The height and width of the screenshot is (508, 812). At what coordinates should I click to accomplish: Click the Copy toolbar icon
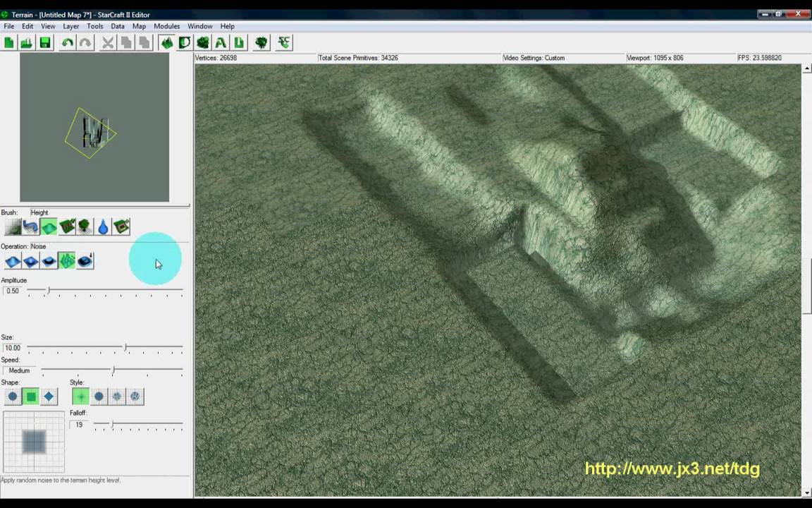coord(126,42)
